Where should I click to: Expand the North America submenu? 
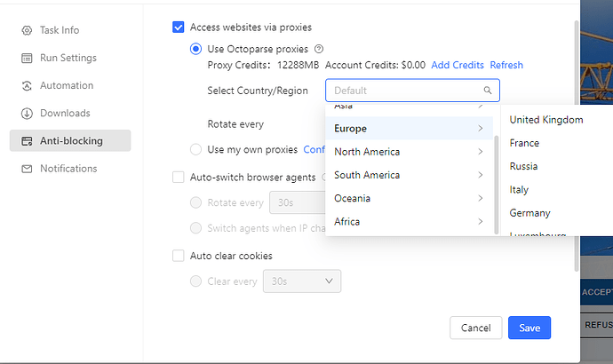[409, 152]
